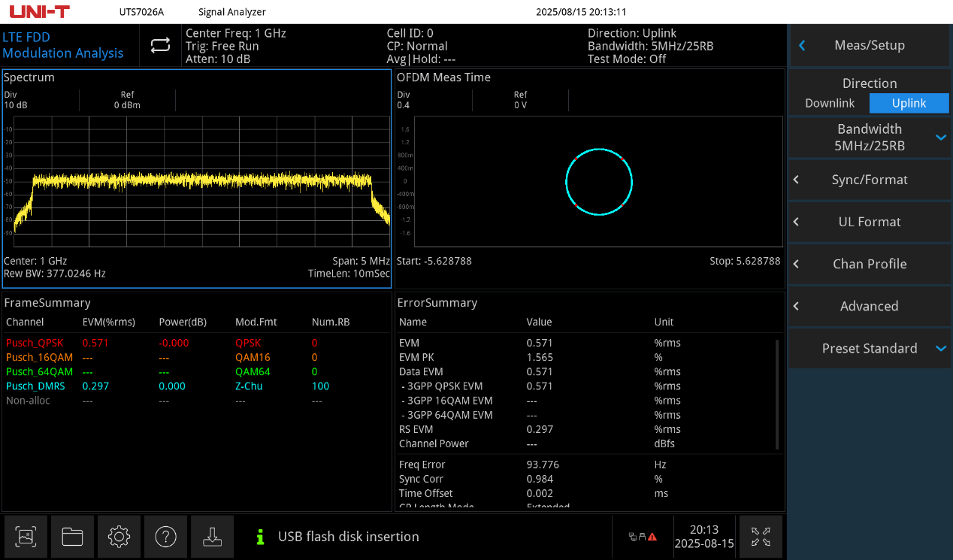953x560 pixels.
Task: Take a screenshot with the screen capture icon
Action: click(26, 537)
